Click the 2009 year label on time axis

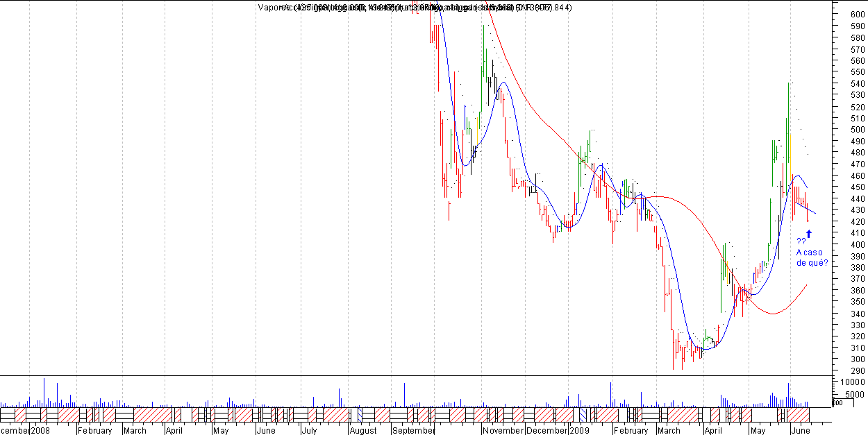[x=580, y=431]
